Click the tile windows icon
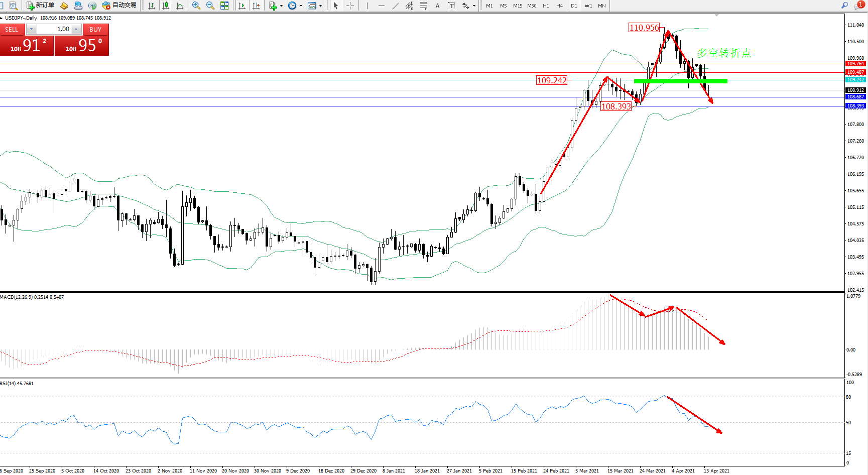The height and width of the screenshot is (475, 868). tap(224, 6)
